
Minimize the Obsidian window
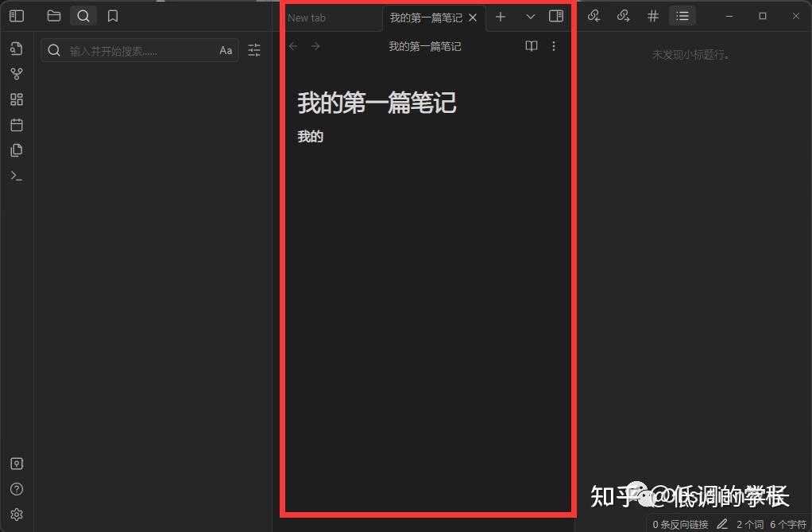729,16
